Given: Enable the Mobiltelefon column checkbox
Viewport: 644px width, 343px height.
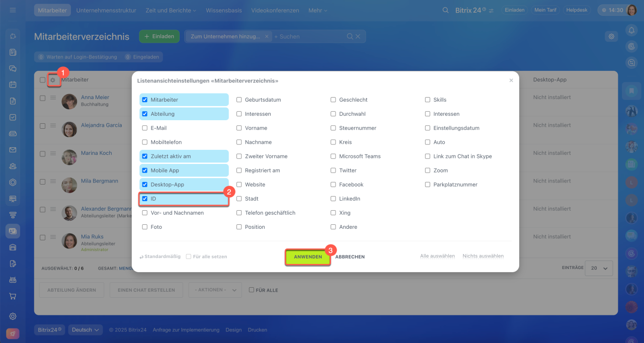Looking at the screenshot, I should click(x=145, y=142).
